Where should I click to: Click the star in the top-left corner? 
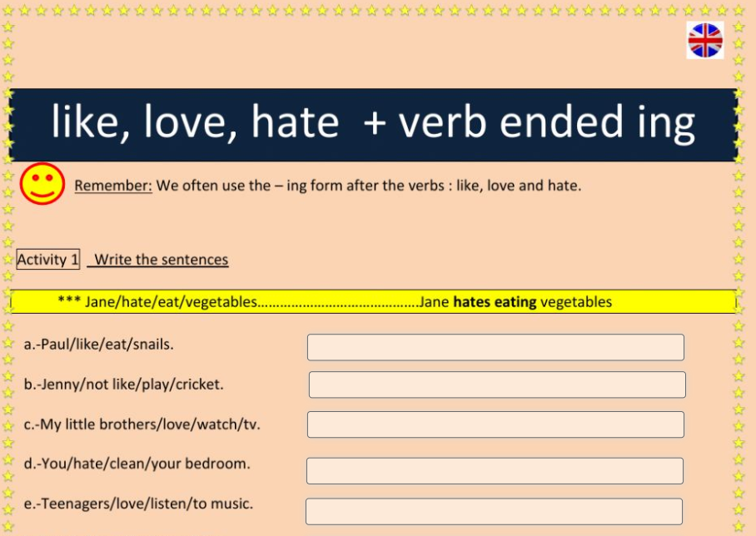pyautogui.click(x=8, y=10)
